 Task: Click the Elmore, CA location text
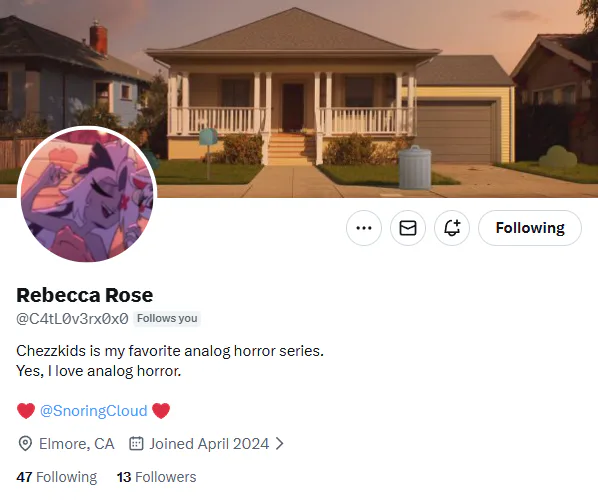[x=77, y=444]
